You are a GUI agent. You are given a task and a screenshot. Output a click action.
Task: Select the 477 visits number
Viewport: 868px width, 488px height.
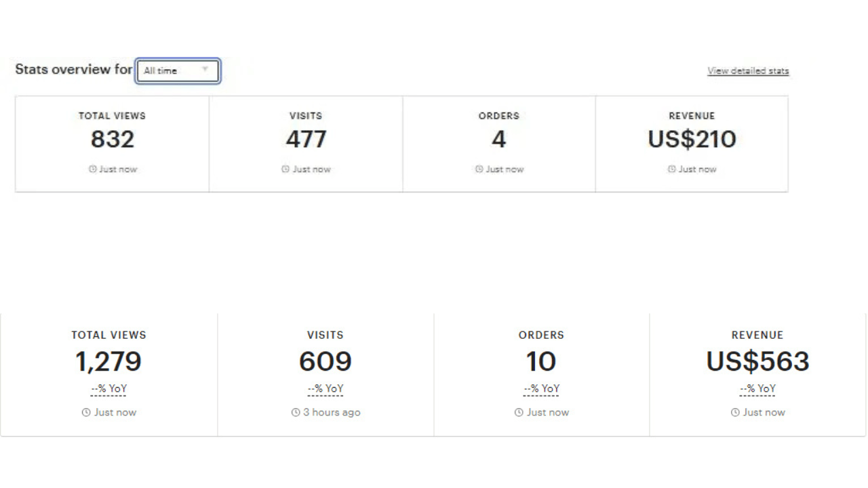click(x=306, y=139)
